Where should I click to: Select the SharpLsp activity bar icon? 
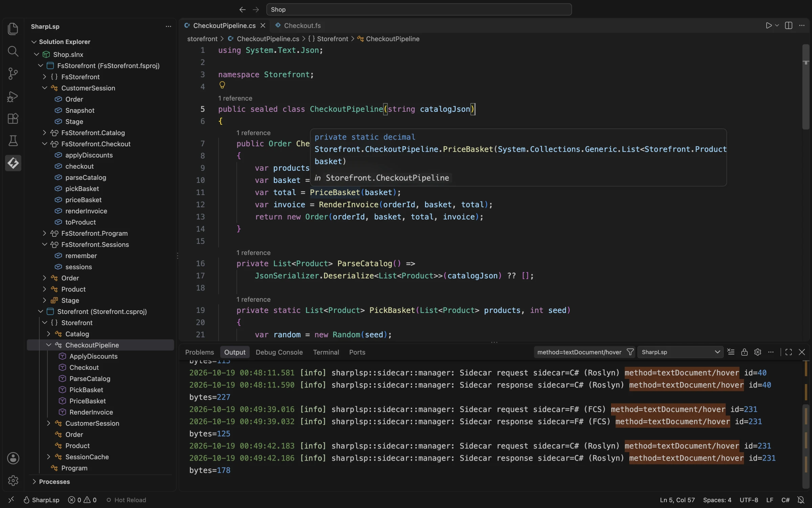coord(13,163)
